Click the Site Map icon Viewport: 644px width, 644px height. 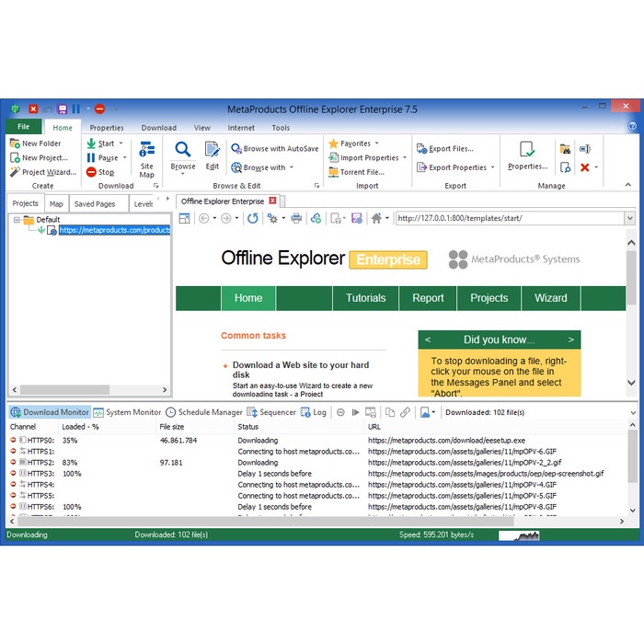click(147, 151)
